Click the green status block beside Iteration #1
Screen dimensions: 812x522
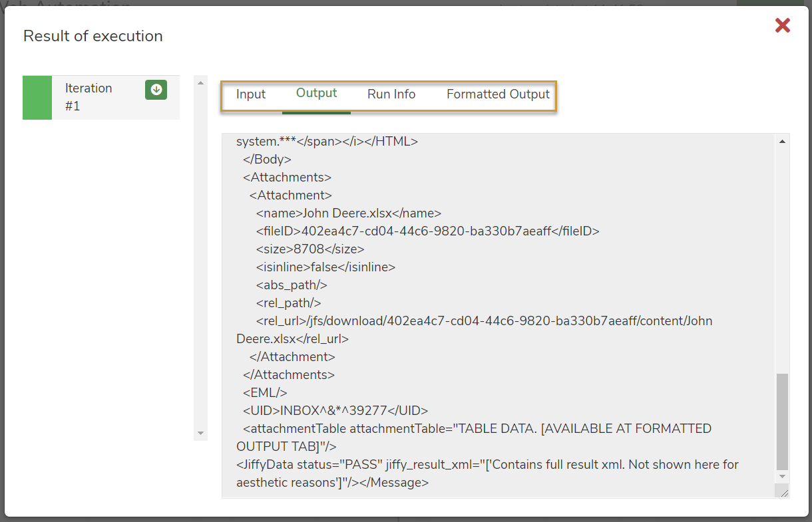point(37,97)
